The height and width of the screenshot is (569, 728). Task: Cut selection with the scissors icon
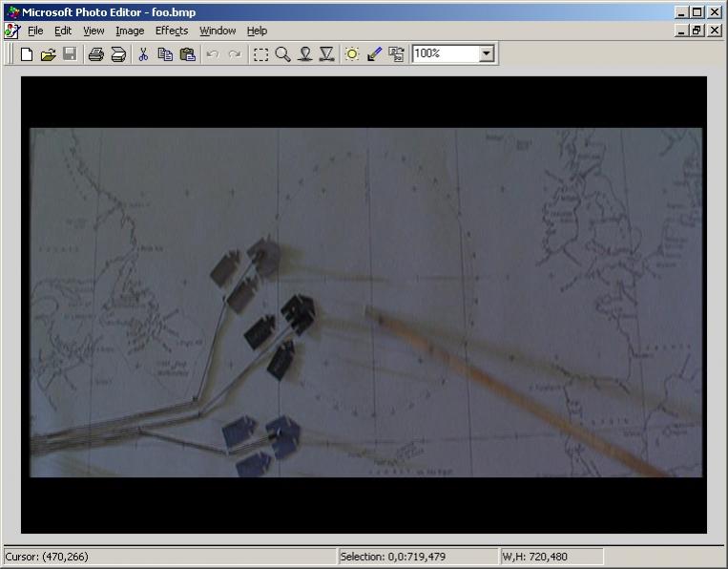pos(143,54)
